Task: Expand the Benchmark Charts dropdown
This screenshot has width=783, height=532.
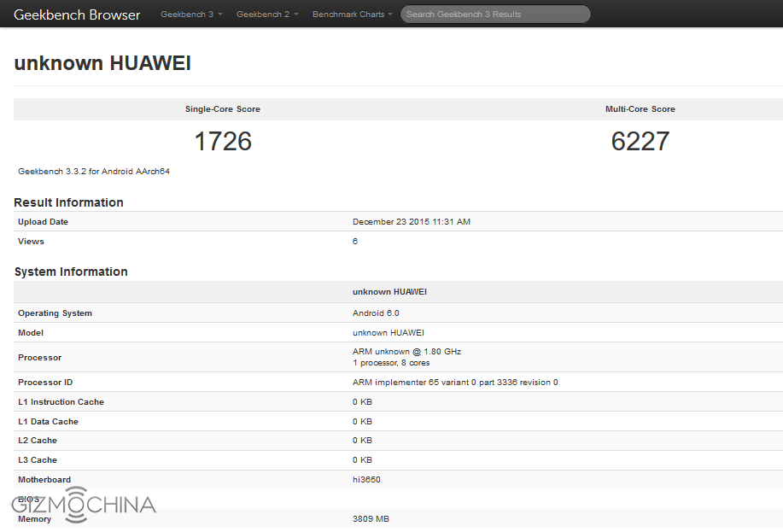Action: click(x=353, y=15)
